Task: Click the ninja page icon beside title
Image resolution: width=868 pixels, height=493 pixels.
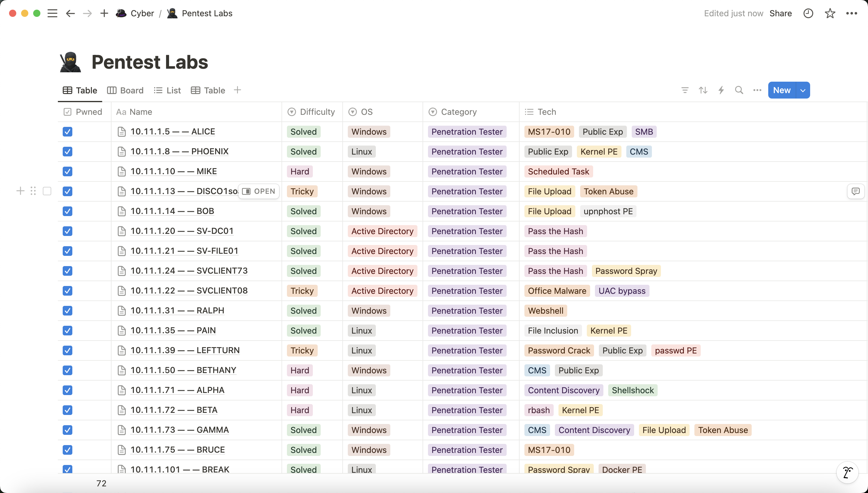Action: coord(71,62)
